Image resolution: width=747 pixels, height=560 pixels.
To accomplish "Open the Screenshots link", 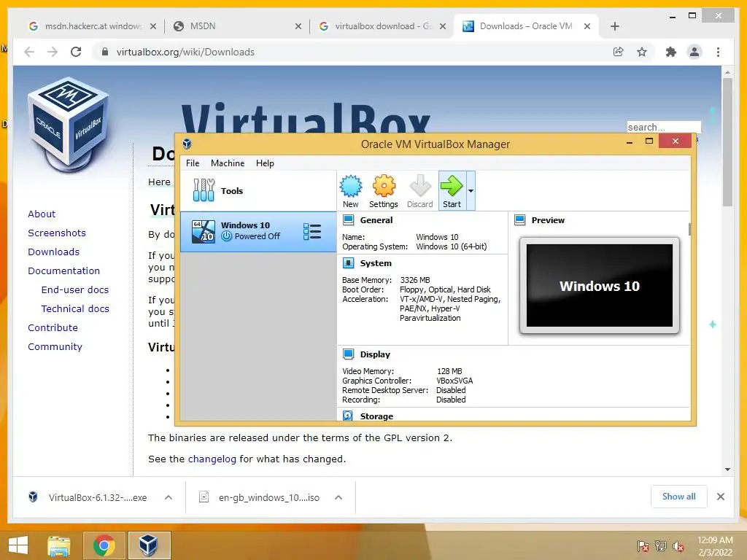I will click(57, 233).
